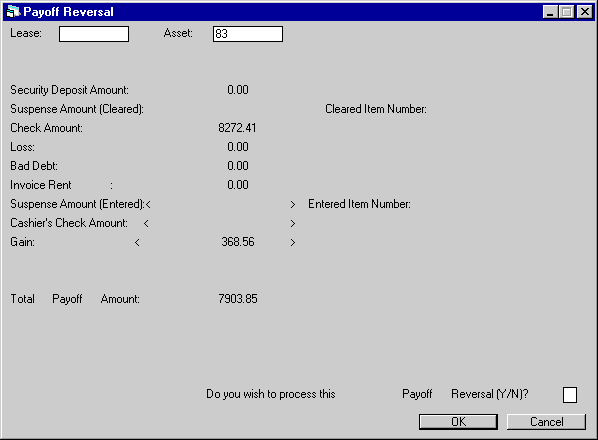This screenshot has width=598, height=440.
Task: Click the Payoff Reversal title bar icon
Action: point(13,11)
